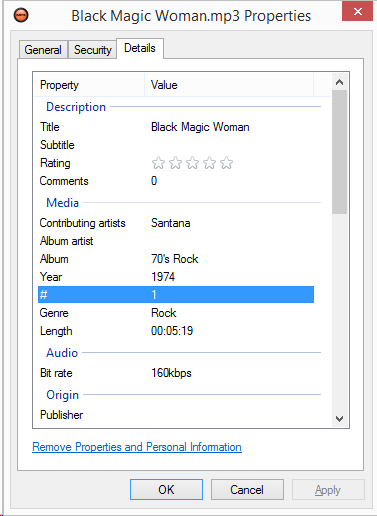
Task: Click the Audio group header
Action: (62, 353)
